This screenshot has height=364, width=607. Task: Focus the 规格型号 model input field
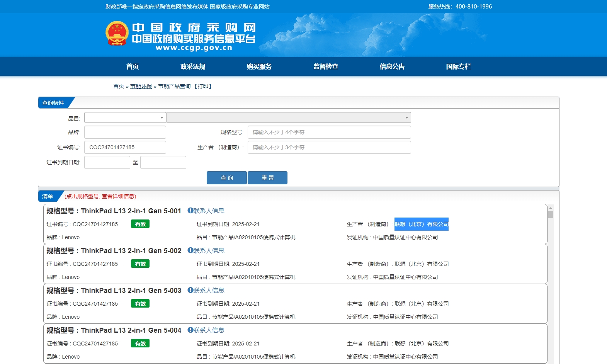click(x=329, y=132)
